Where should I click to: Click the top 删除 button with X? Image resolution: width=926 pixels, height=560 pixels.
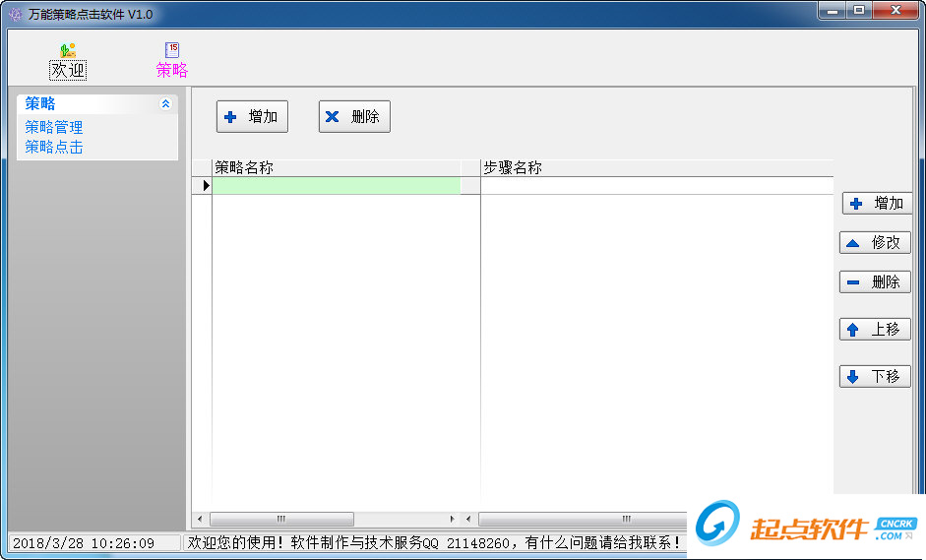(354, 116)
